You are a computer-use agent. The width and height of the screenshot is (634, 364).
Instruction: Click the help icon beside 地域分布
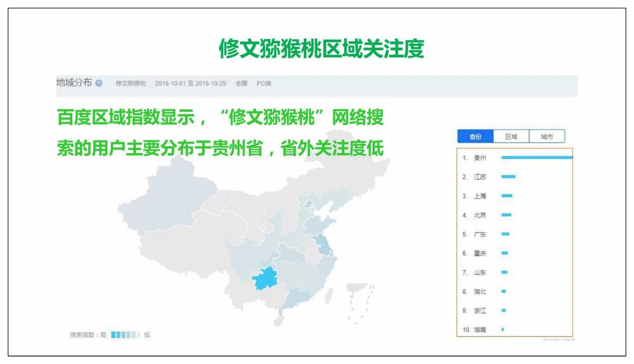pyautogui.click(x=99, y=83)
